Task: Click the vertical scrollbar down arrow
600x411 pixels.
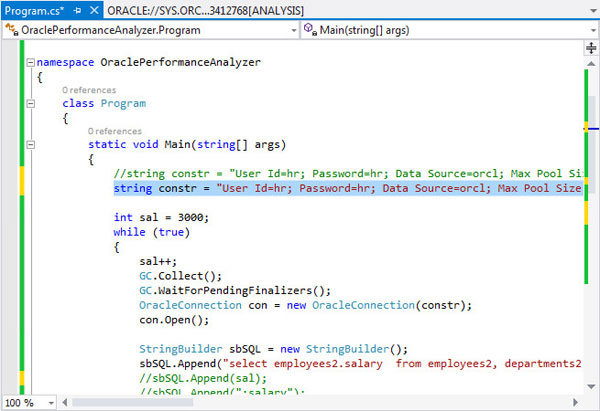Action: pyautogui.click(x=591, y=387)
